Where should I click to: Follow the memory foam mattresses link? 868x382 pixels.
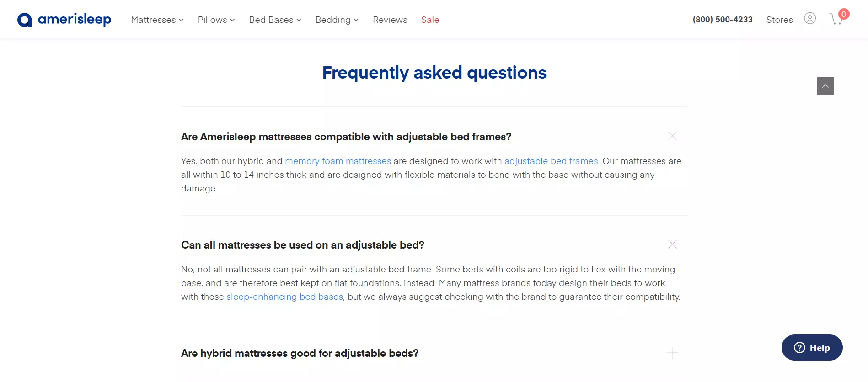click(x=338, y=161)
